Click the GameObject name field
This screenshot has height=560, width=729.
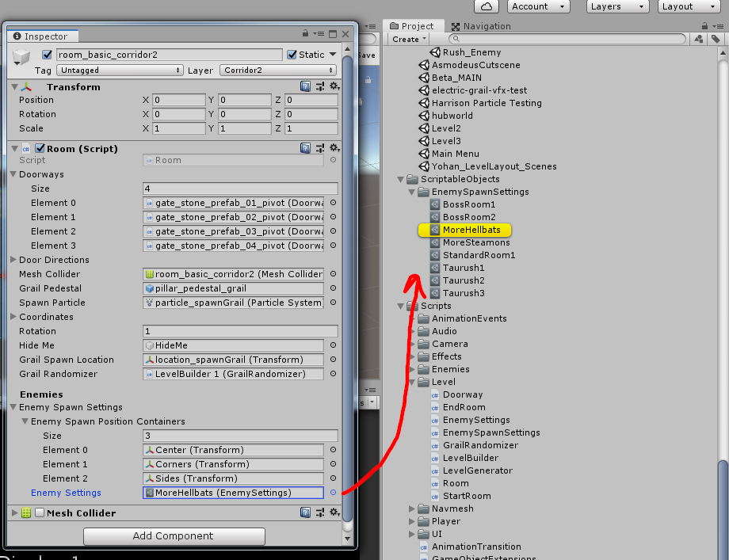(170, 55)
